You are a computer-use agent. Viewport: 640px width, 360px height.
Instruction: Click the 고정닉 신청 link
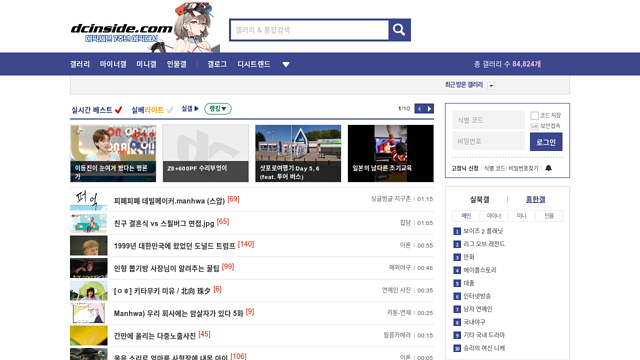click(464, 168)
